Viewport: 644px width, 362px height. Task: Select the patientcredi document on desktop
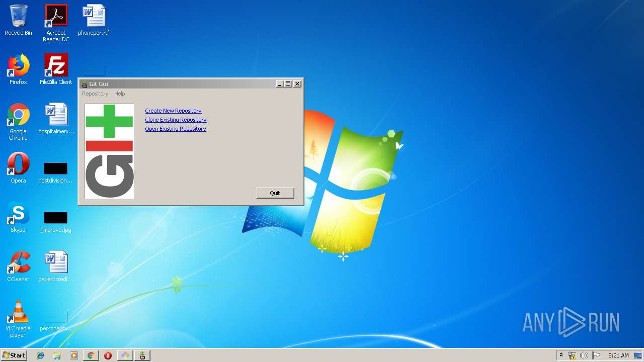[x=56, y=266]
